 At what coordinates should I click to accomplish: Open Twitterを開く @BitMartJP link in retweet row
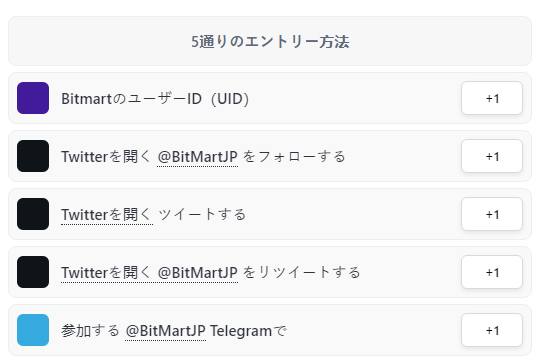click(149, 273)
